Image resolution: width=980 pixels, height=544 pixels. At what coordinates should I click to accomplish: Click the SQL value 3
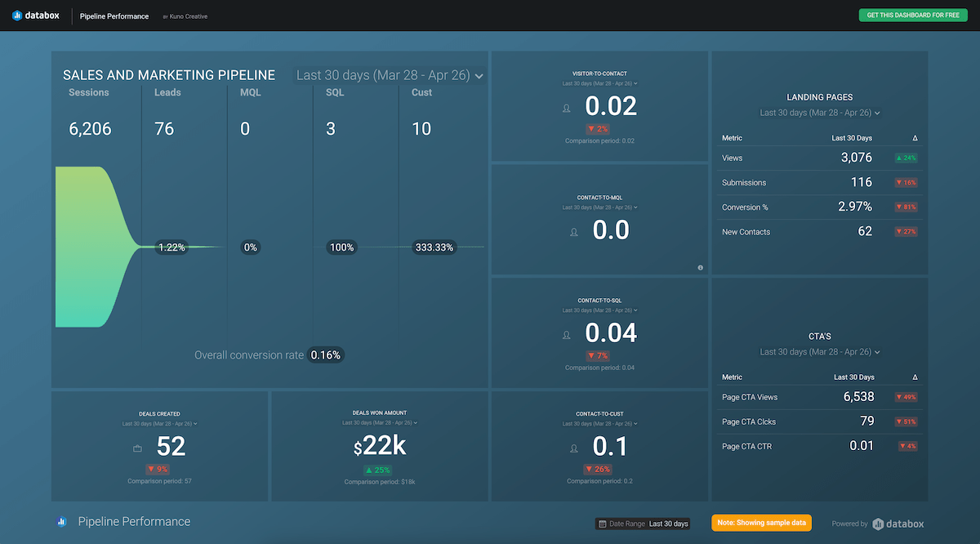coord(331,129)
